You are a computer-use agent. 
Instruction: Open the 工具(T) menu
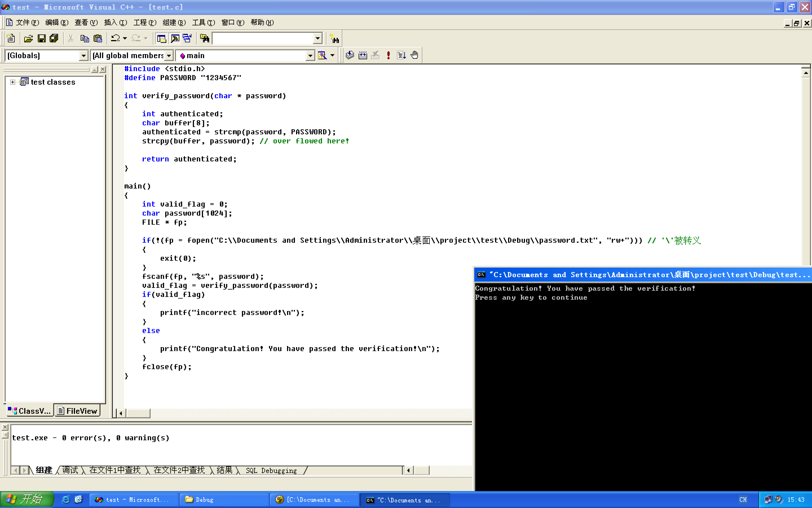point(203,23)
